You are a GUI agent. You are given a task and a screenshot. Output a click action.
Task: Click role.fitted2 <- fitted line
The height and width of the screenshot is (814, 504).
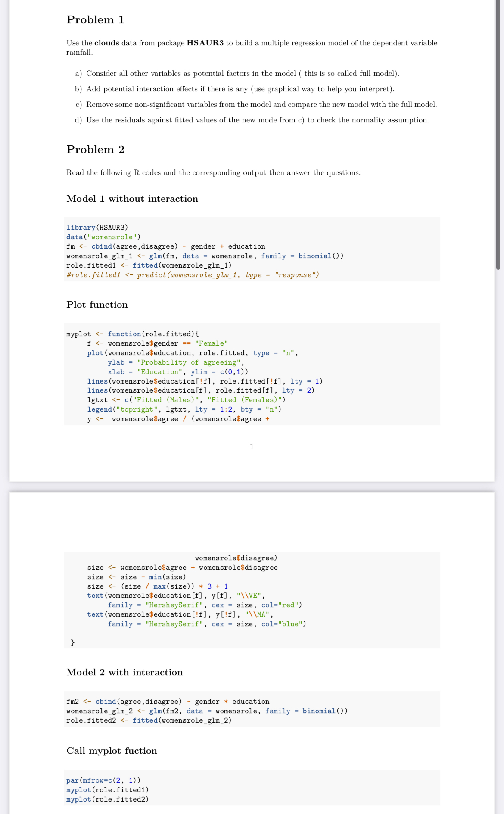(x=149, y=720)
